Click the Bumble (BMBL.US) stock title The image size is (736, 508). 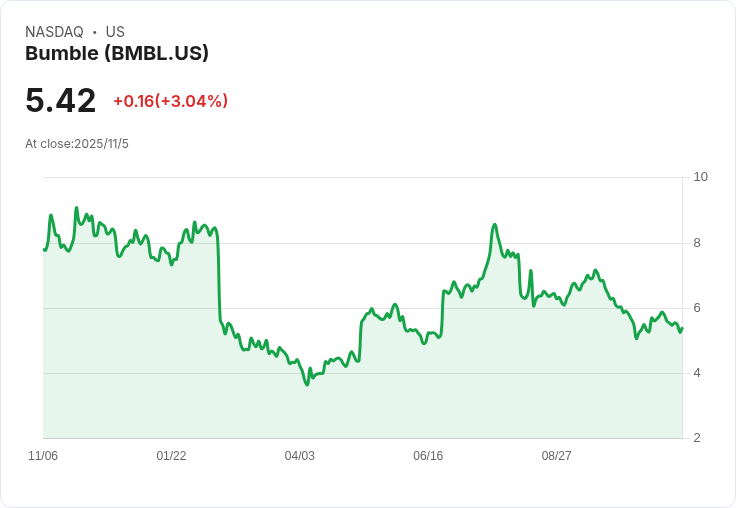[117, 54]
